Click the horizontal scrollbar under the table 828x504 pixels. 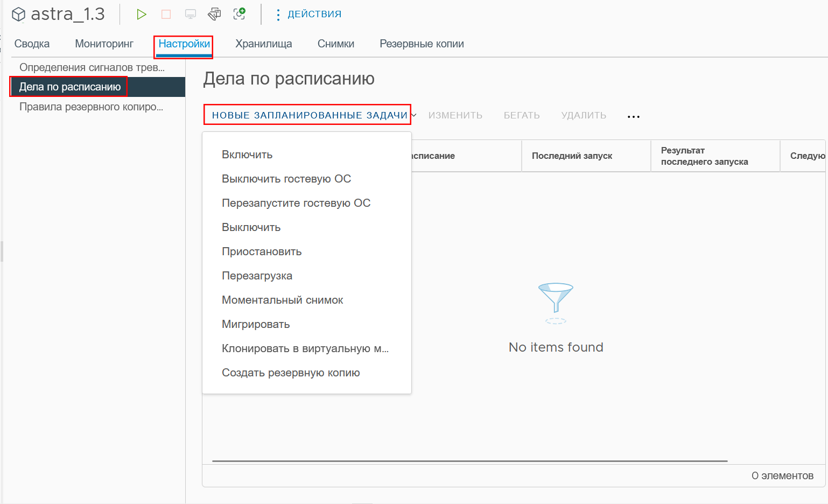470,461
